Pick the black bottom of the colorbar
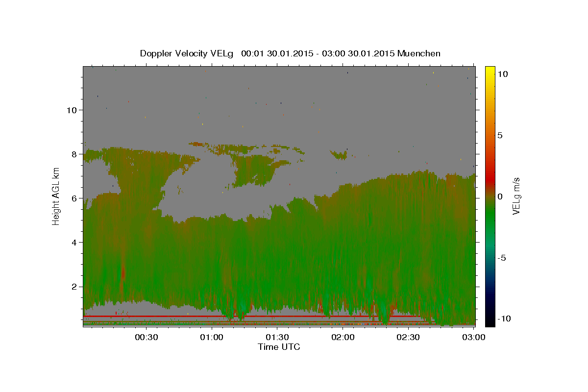The image size is (588, 392). point(490,321)
